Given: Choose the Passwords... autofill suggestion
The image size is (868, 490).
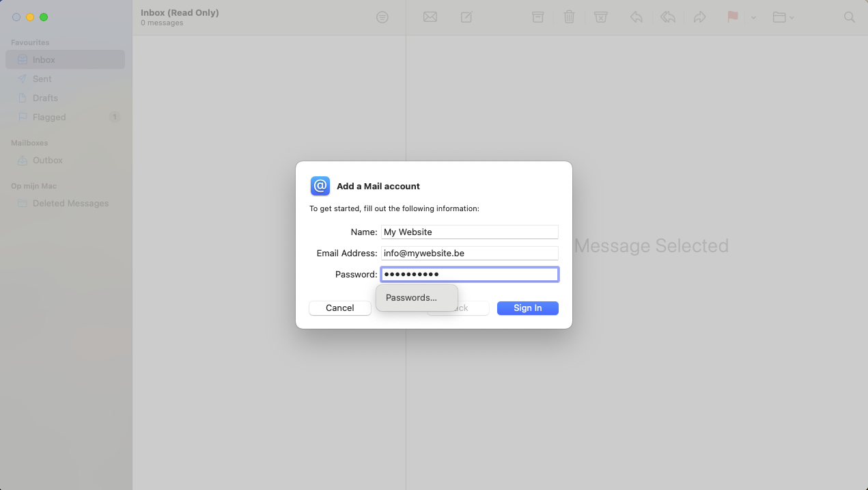Looking at the screenshot, I should pyautogui.click(x=412, y=297).
